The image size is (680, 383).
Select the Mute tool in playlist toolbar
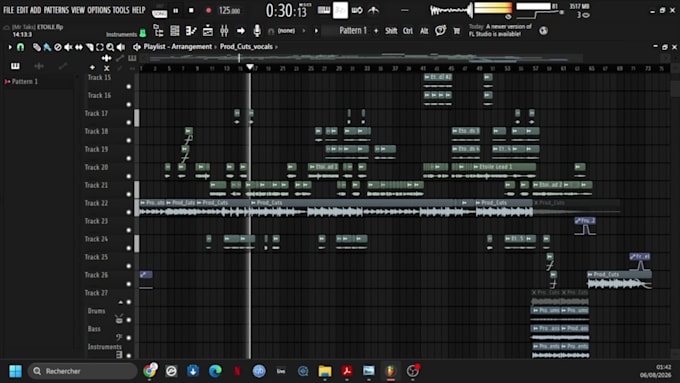tap(68, 47)
